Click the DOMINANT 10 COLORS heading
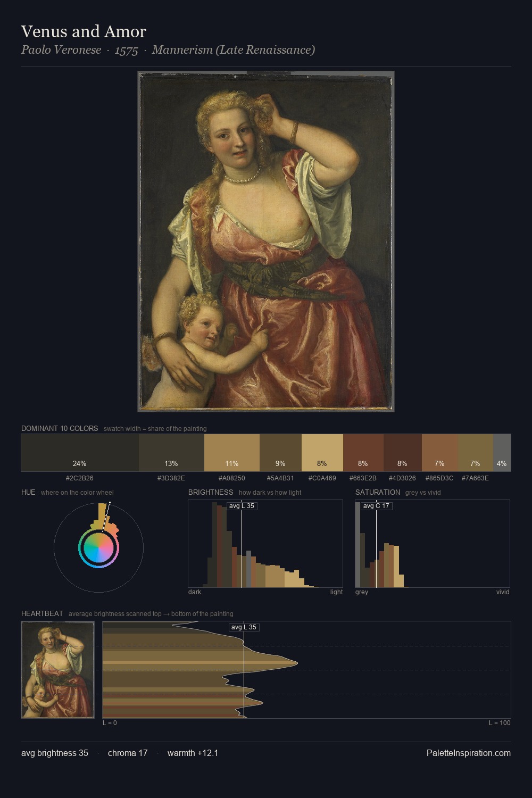The width and height of the screenshot is (532, 798). pos(60,428)
